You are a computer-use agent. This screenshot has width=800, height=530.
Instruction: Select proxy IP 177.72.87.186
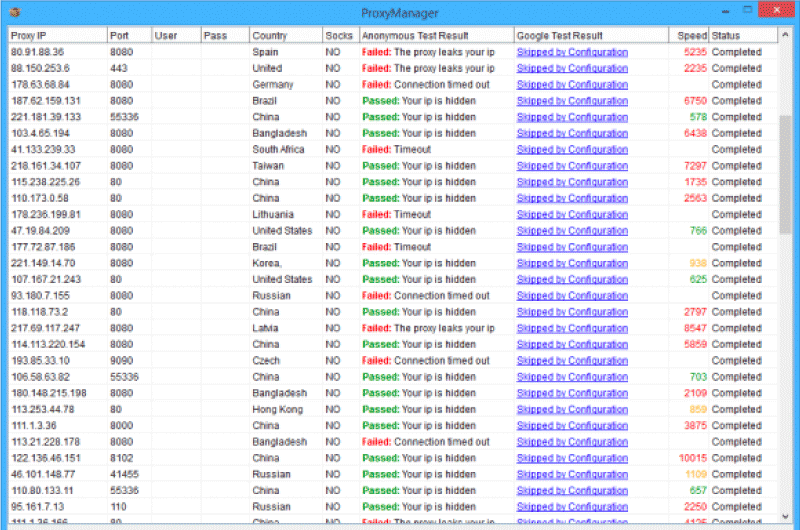(x=43, y=247)
